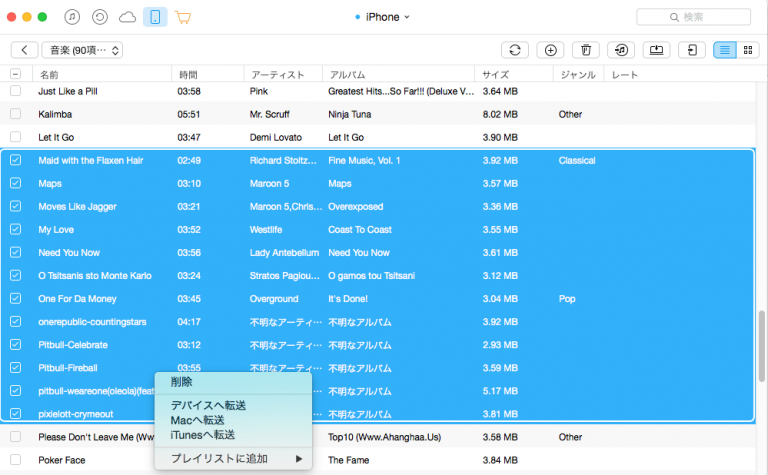
Task: Uncheck O Tsitsanis sto Monte Karlo checkbox
Action: pyautogui.click(x=16, y=275)
